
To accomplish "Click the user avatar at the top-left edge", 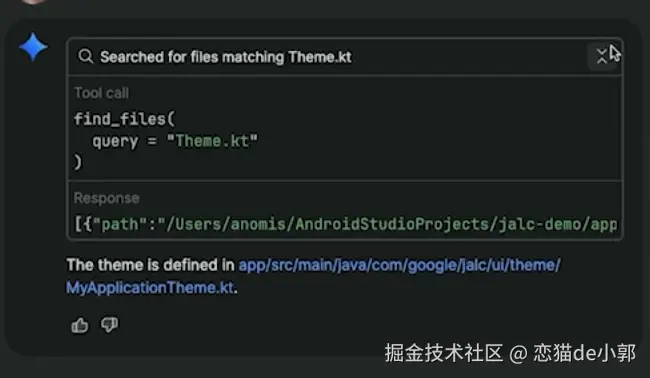I will (33, 1).
